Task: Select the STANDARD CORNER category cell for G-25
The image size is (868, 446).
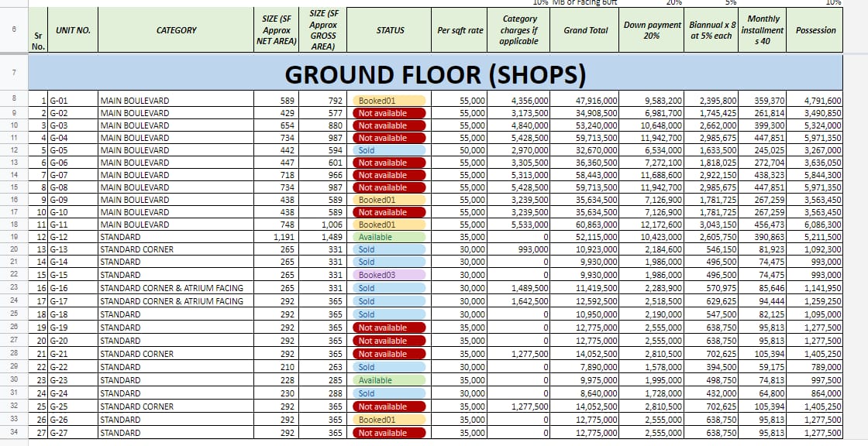Action: (176, 407)
